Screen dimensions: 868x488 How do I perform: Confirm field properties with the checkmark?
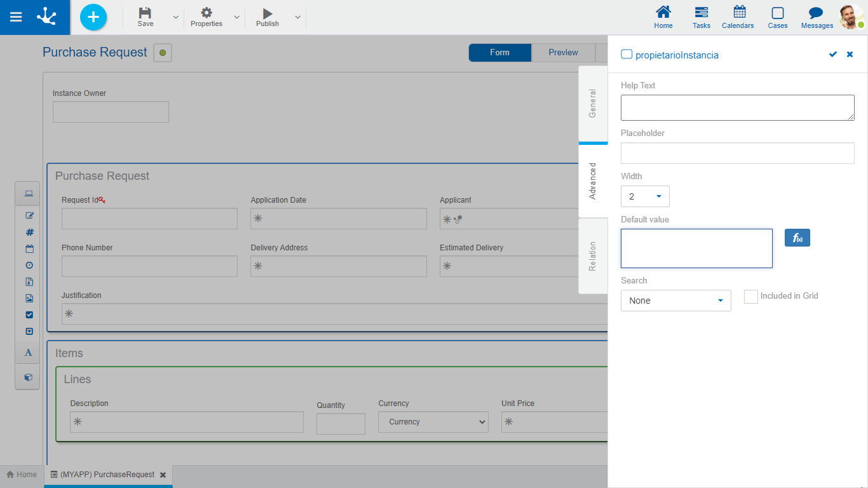pos(833,55)
